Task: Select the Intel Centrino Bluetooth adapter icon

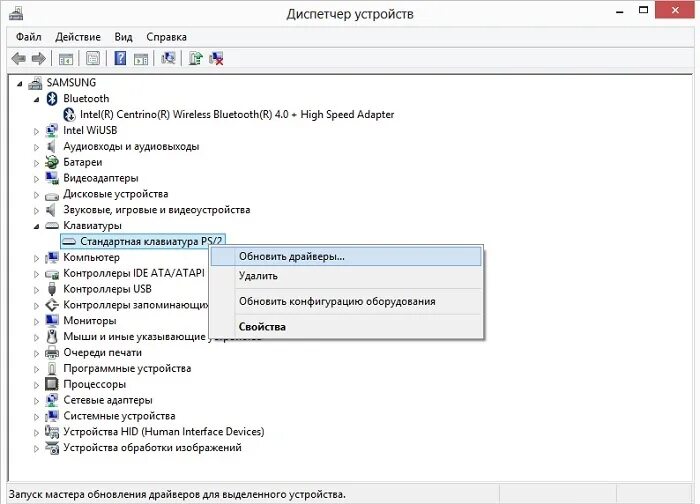Action: [69, 115]
